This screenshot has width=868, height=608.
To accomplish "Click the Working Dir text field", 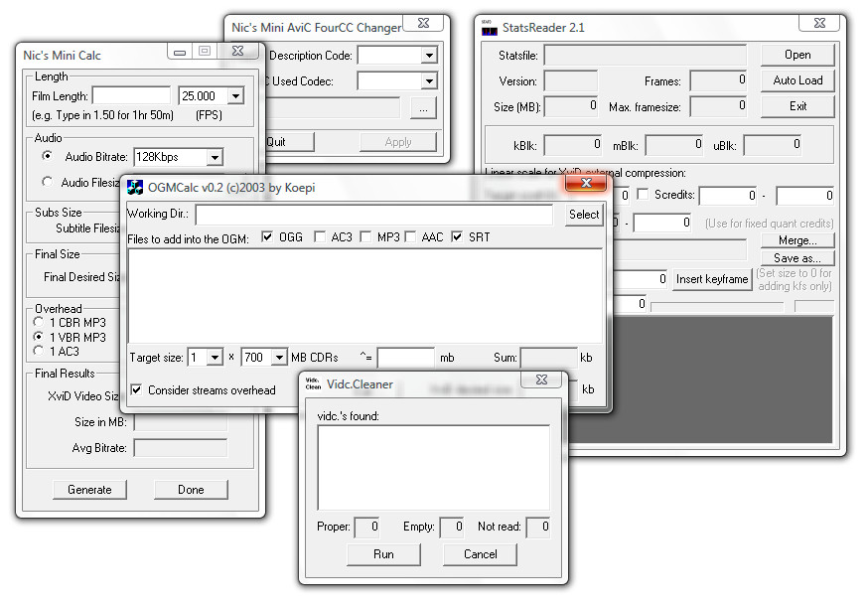I will pyautogui.click(x=374, y=215).
